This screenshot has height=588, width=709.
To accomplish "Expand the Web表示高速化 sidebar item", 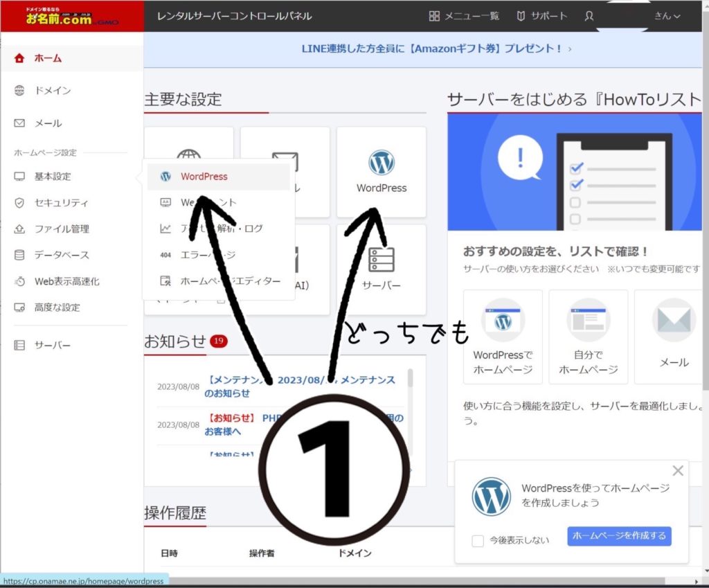I will [x=66, y=281].
